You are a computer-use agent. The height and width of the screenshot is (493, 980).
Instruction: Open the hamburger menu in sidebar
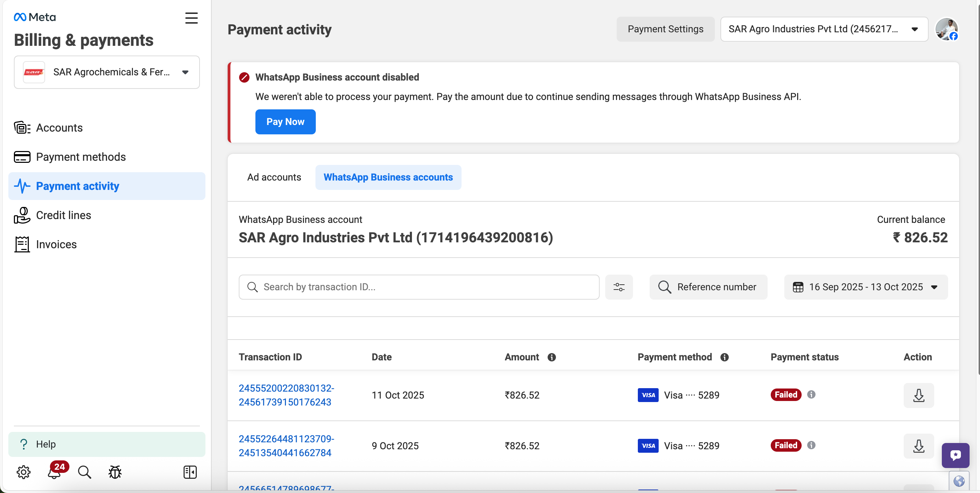click(x=191, y=18)
